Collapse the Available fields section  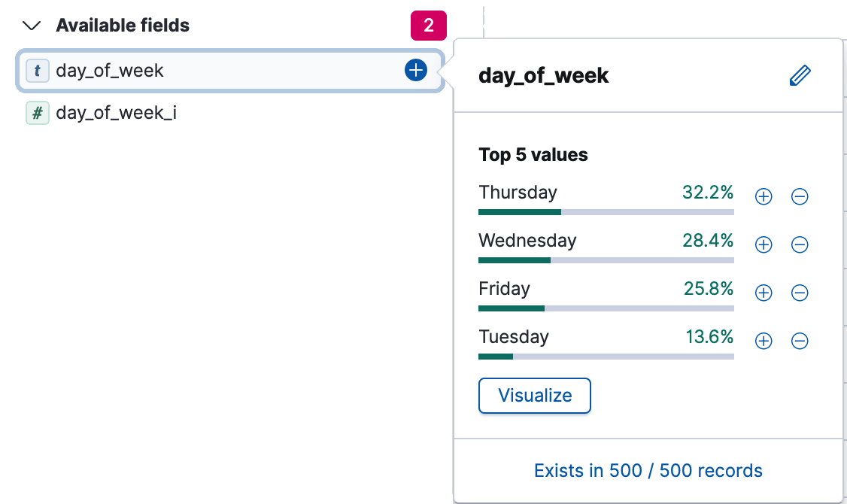(31, 25)
